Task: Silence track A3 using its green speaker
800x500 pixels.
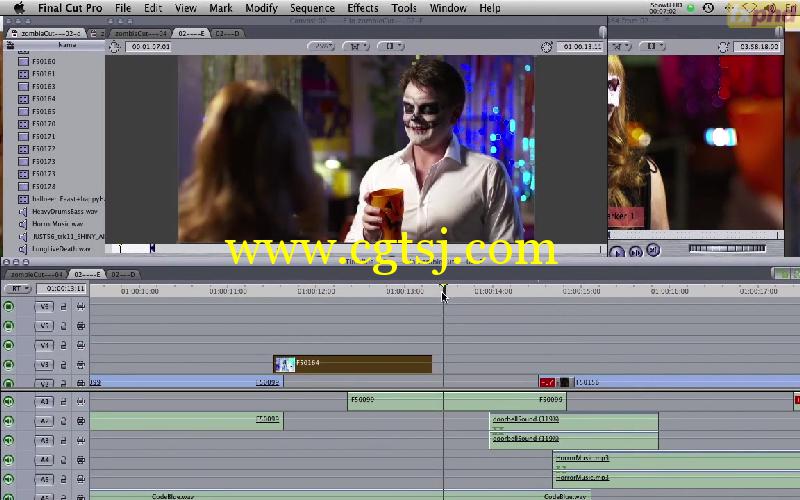Action: [x=8, y=440]
